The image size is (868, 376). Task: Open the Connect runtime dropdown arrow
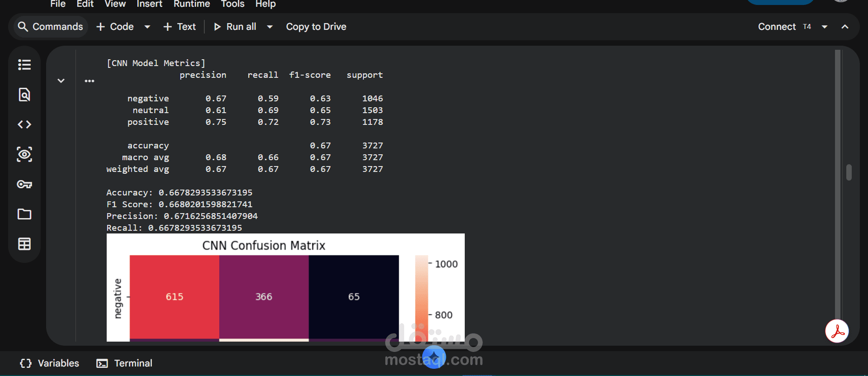click(x=825, y=27)
